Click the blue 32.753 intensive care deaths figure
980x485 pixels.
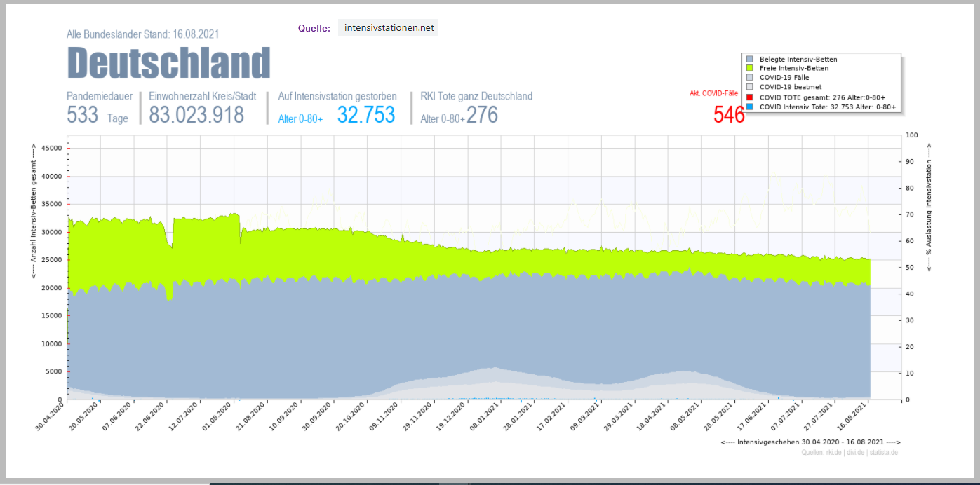365,115
